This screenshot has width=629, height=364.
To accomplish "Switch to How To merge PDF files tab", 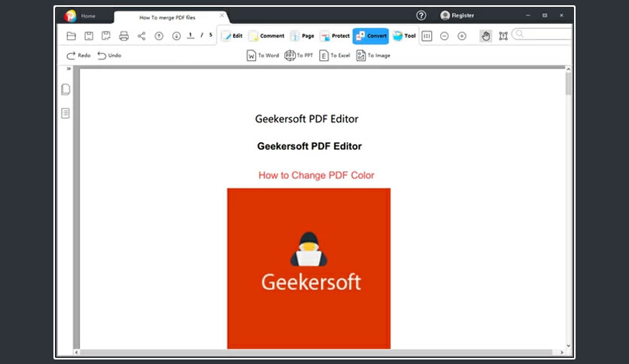I will (167, 17).
